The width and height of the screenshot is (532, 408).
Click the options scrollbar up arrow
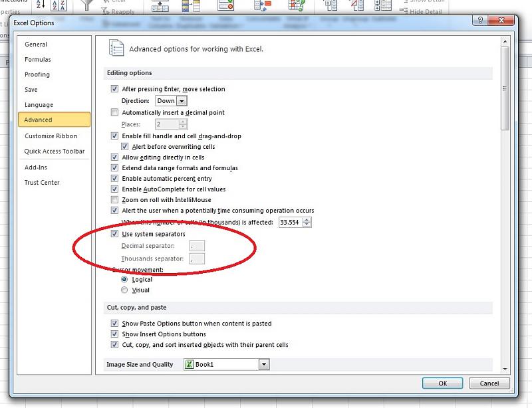pos(505,41)
